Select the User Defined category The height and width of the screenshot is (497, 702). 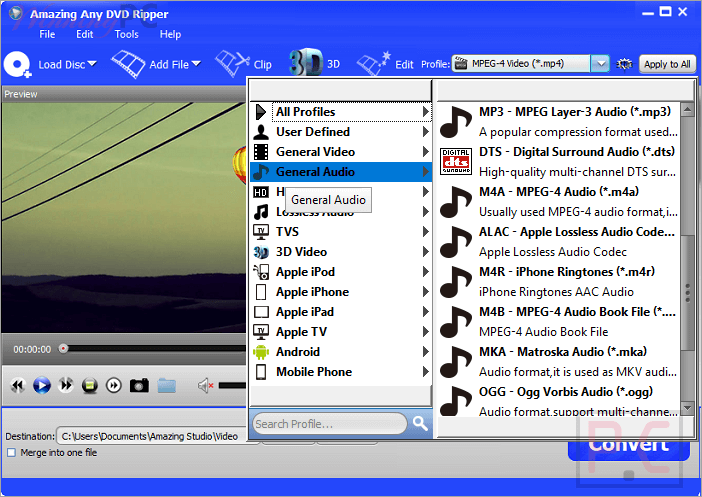pyautogui.click(x=341, y=132)
